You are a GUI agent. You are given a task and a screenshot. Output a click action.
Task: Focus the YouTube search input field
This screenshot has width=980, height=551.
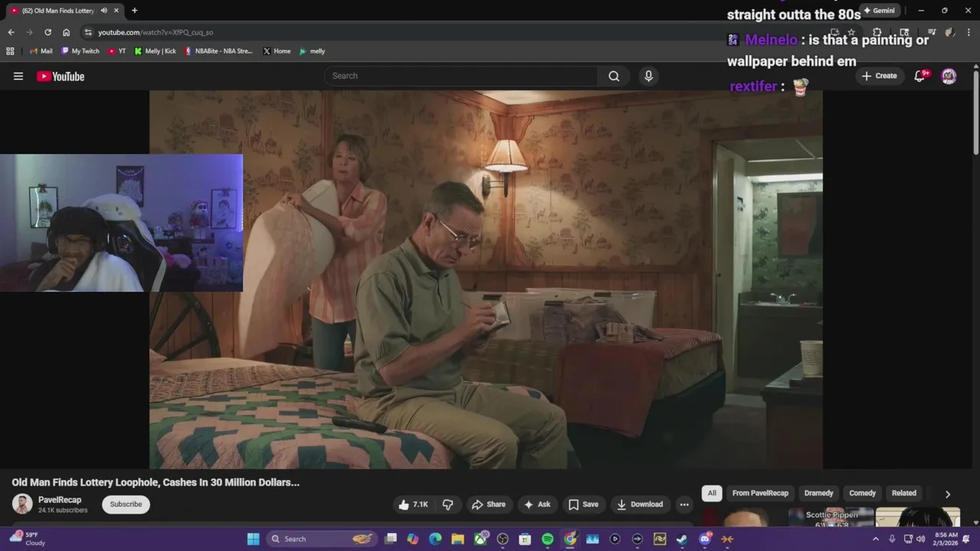(x=461, y=76)
